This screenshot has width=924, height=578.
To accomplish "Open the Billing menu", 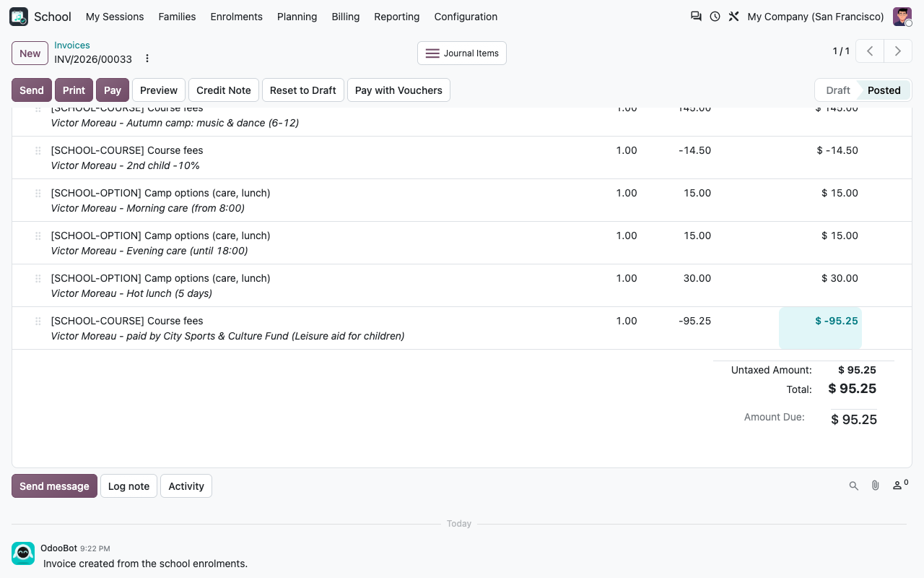I will 346,17.
